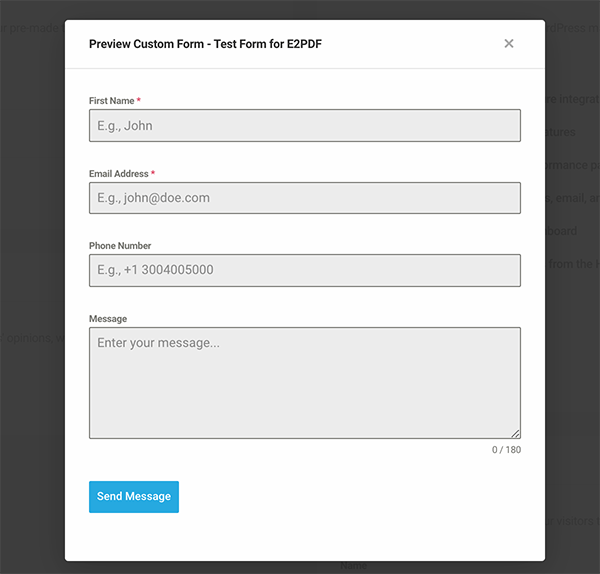Select the Phone Number input box
This screenshot has height=574, width=600.
(305, 270)
